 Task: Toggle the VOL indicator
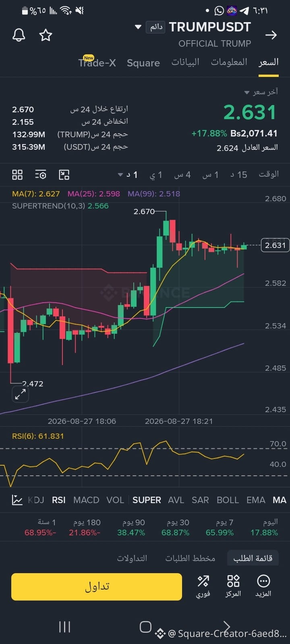[115, 500]
